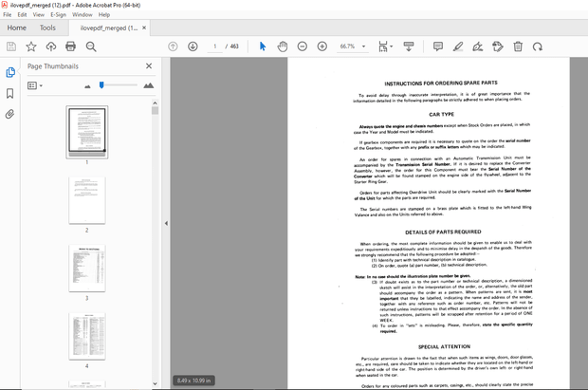588x390 pixels.
Task: Click the Save file icon
Action: [x=11, y=46]
